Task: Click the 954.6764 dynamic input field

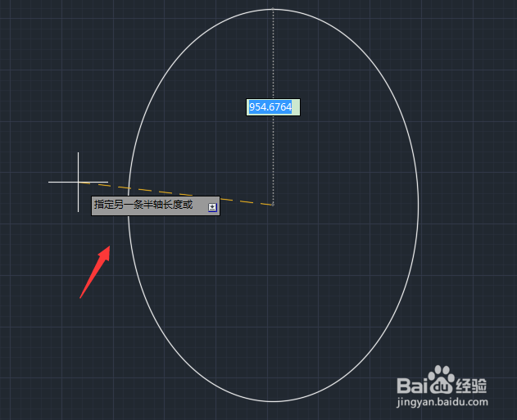Action: click(x=273, y=107)
